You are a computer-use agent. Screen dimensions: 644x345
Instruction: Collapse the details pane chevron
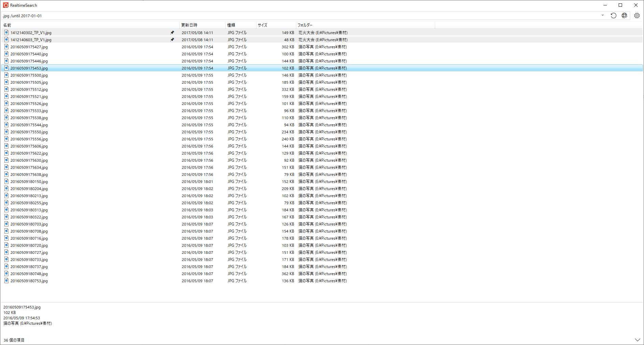click(x=637, y=340)
